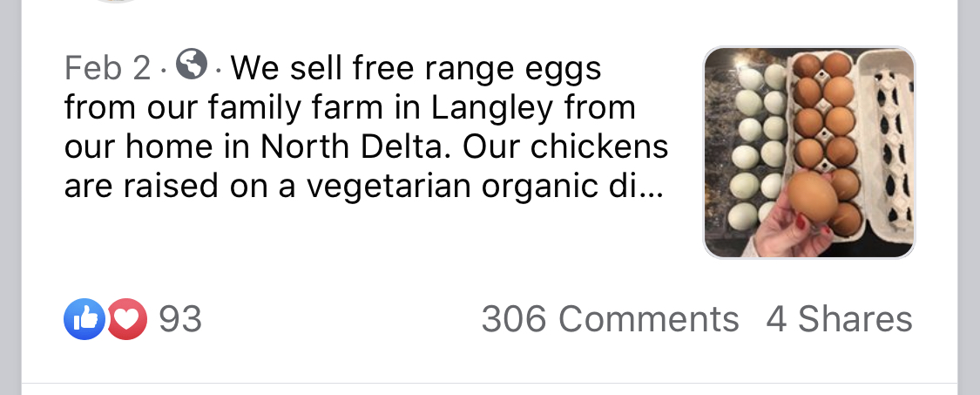Open the egg carton photo thumbnail
Viewport: 980px width, 395px height.
tap(809, 152)
